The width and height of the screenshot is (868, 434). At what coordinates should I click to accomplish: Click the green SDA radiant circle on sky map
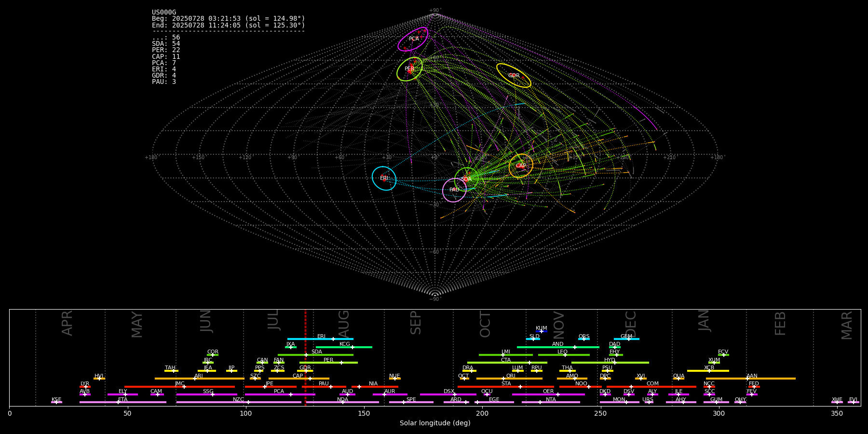point(466,179)
